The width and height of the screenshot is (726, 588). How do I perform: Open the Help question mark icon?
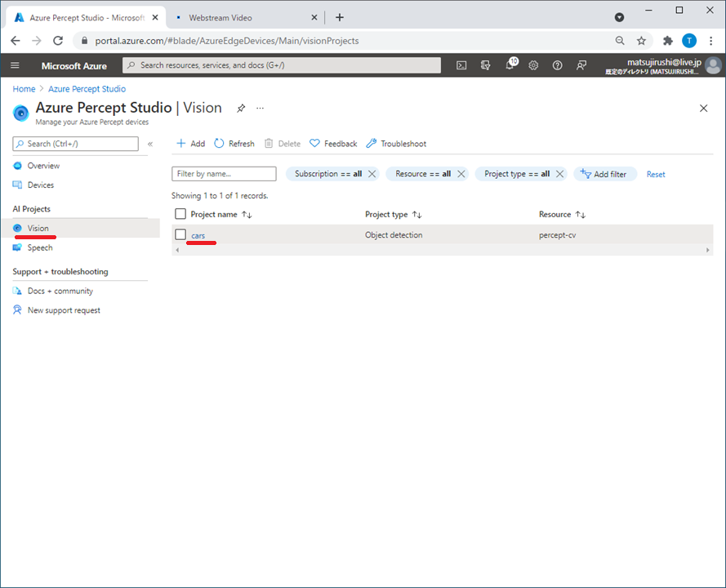coord(558,65)
